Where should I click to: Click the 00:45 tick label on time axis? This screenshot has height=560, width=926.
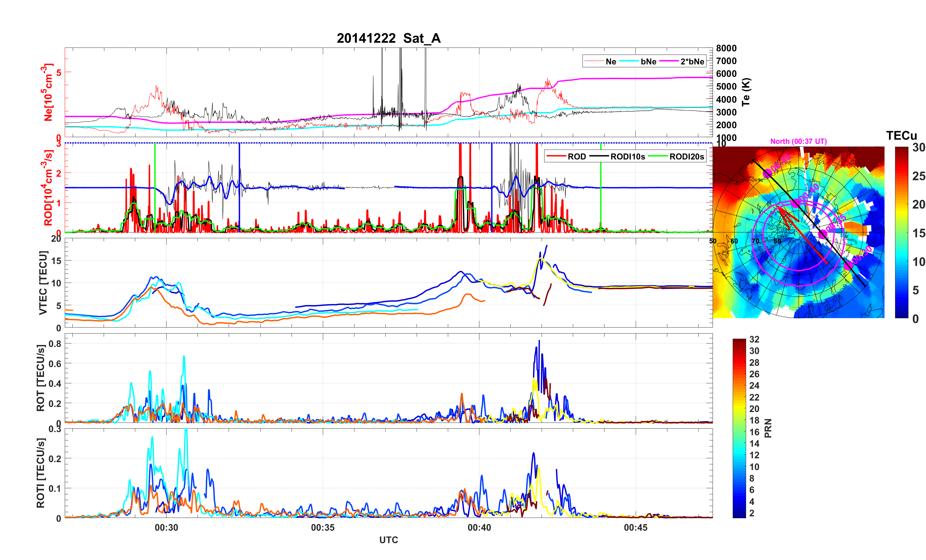[635, 527]
